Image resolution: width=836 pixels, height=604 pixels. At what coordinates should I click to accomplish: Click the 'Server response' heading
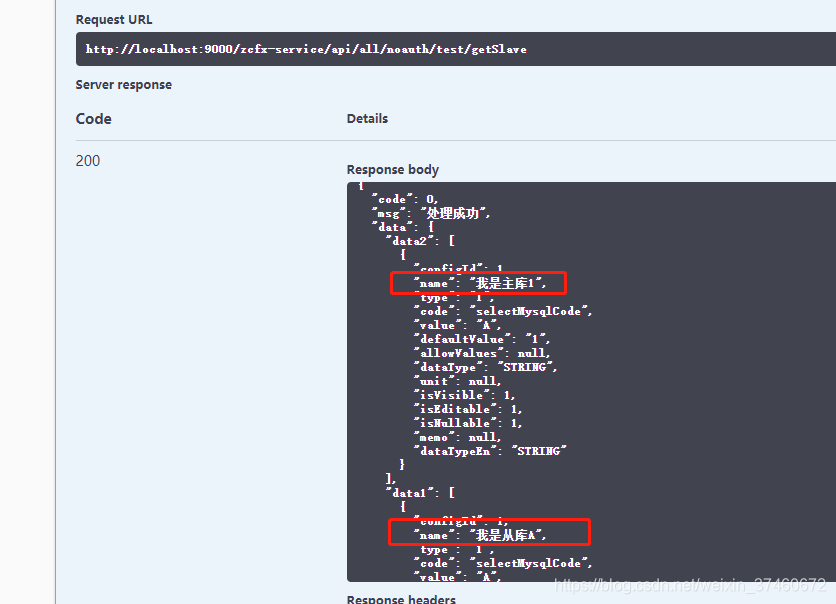click(124, 85)
